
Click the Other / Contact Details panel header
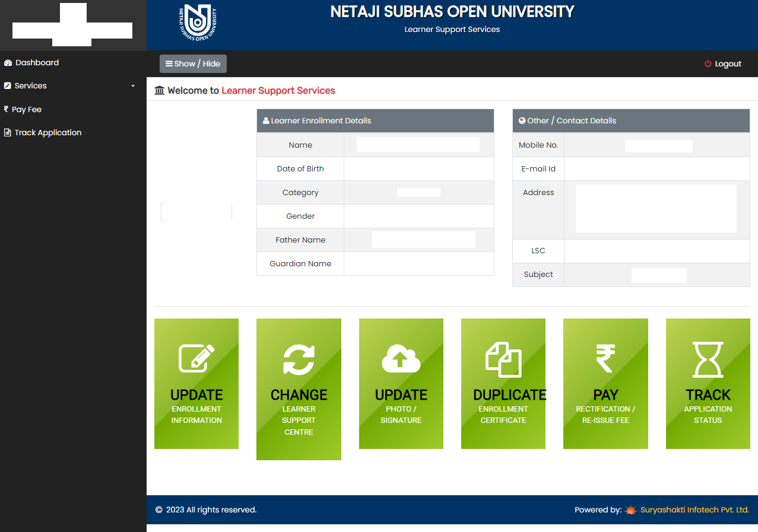tap(631, 121)
